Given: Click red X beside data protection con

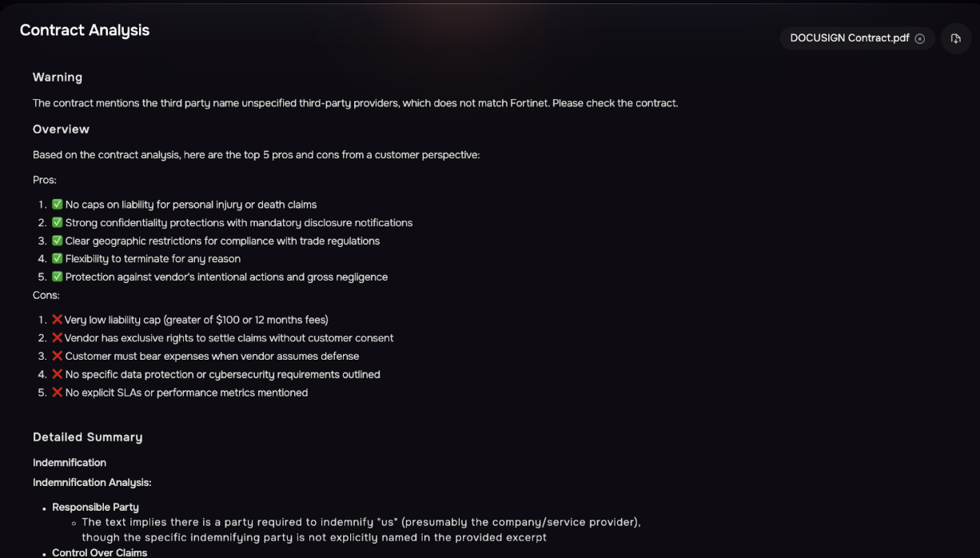Looking at the screenshot, I should coord(58,374).
